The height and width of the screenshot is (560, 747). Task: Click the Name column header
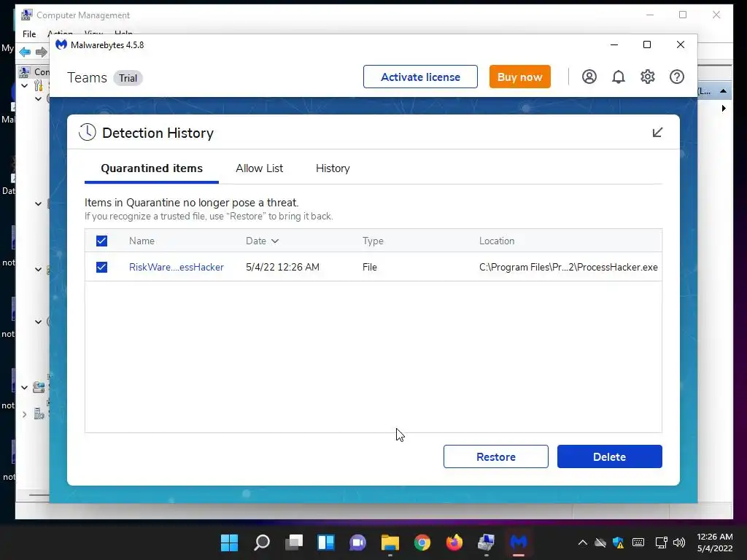pyautogui.click(x=142, y=241)
